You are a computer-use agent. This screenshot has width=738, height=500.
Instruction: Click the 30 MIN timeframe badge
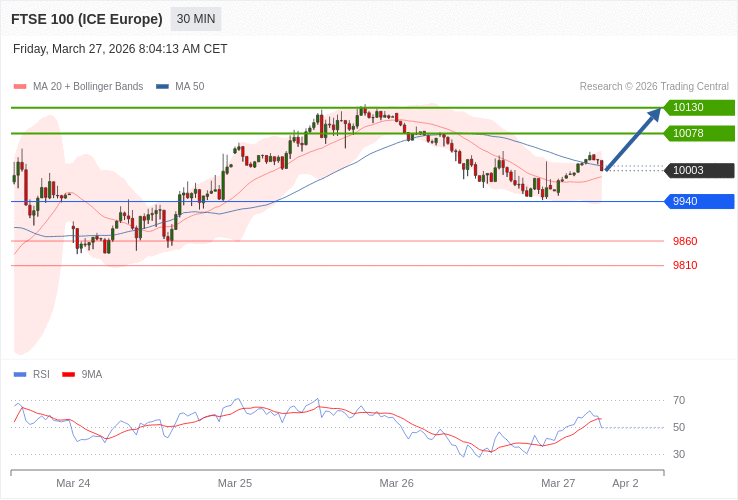point(196,19)
